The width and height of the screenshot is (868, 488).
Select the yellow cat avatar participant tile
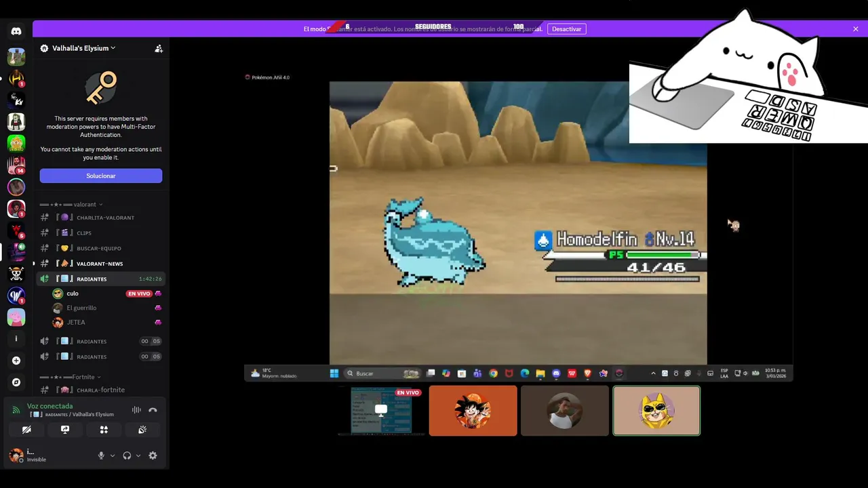point(656,411)
